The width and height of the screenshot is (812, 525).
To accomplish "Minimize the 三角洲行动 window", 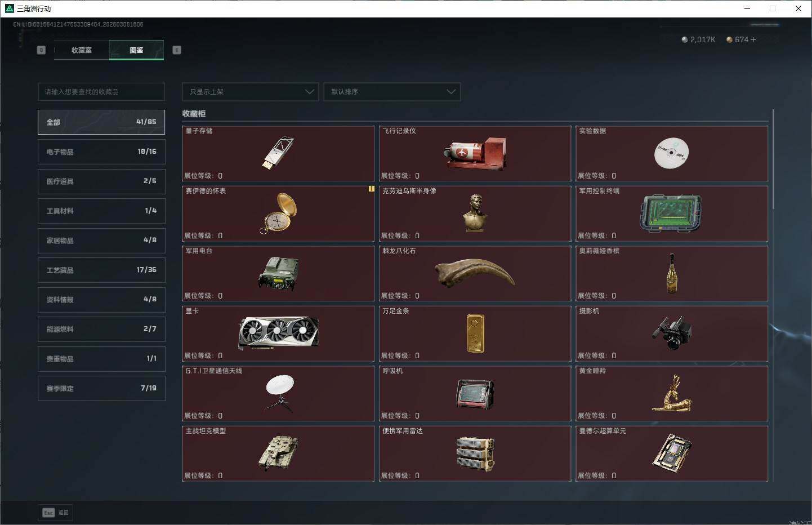I will (x=747, y=8).
